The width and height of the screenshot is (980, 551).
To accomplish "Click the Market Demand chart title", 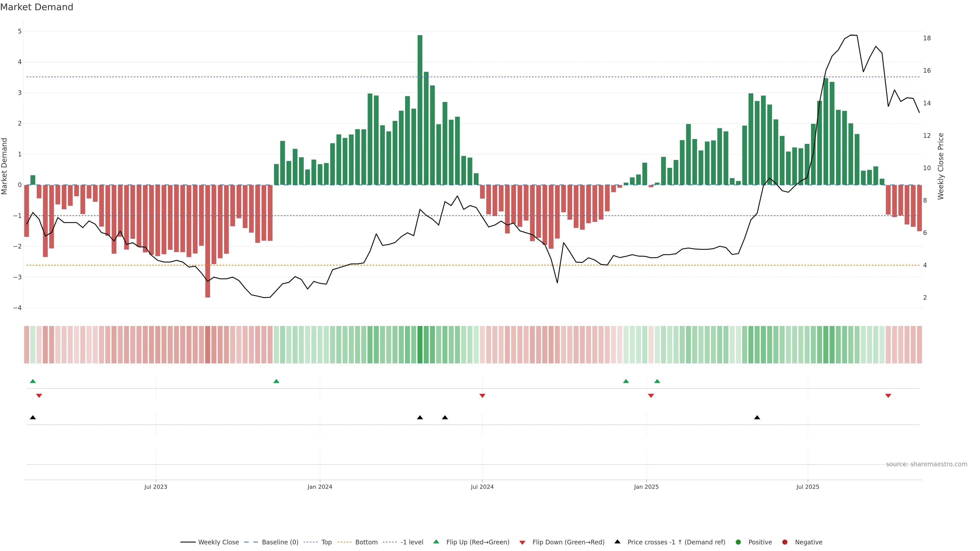I will [x=36, y=7].
